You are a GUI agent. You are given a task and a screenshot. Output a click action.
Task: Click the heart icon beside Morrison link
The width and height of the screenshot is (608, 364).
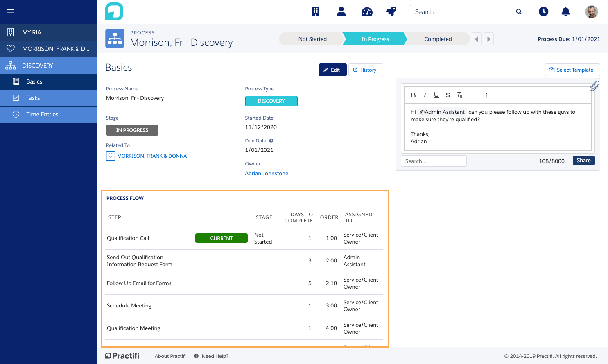[111, 156]
